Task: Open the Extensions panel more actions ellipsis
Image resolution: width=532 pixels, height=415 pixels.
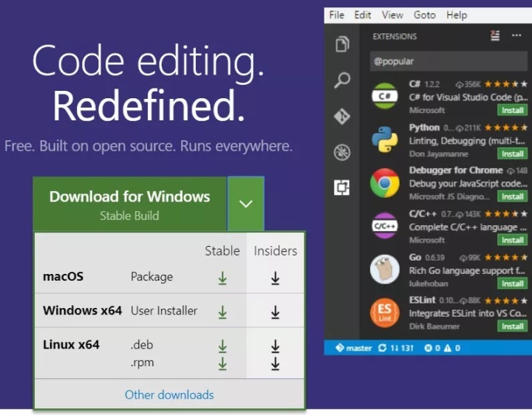Action: (516, 35)
